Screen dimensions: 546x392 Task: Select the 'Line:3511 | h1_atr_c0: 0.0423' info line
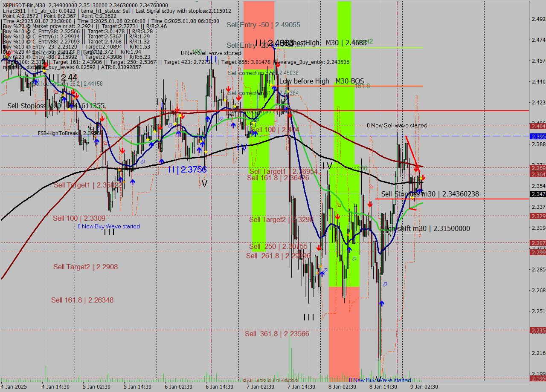pos(117,10)
